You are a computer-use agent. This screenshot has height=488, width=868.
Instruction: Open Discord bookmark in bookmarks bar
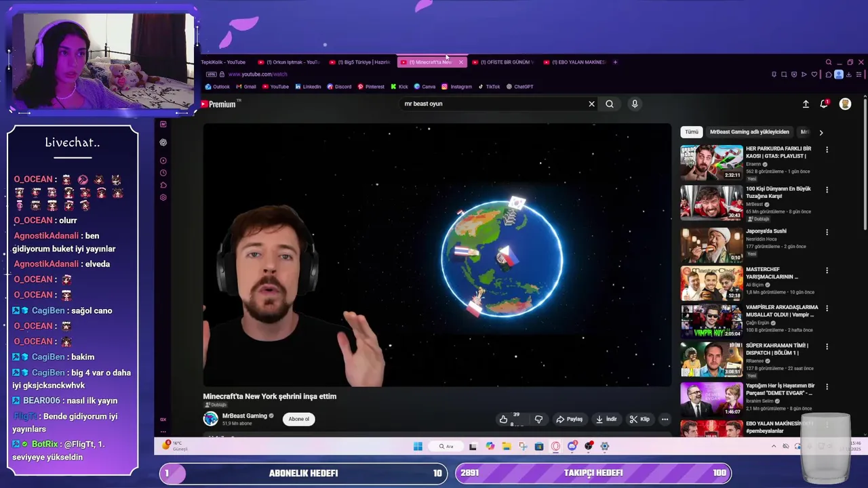point(339,87)
